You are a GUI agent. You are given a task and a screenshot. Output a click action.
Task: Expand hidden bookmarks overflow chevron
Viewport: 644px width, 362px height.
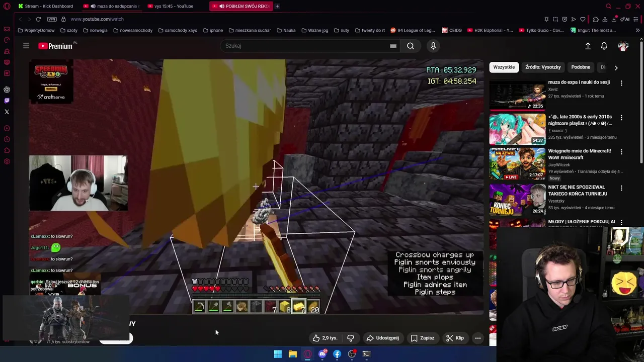(x=637, y=30)
